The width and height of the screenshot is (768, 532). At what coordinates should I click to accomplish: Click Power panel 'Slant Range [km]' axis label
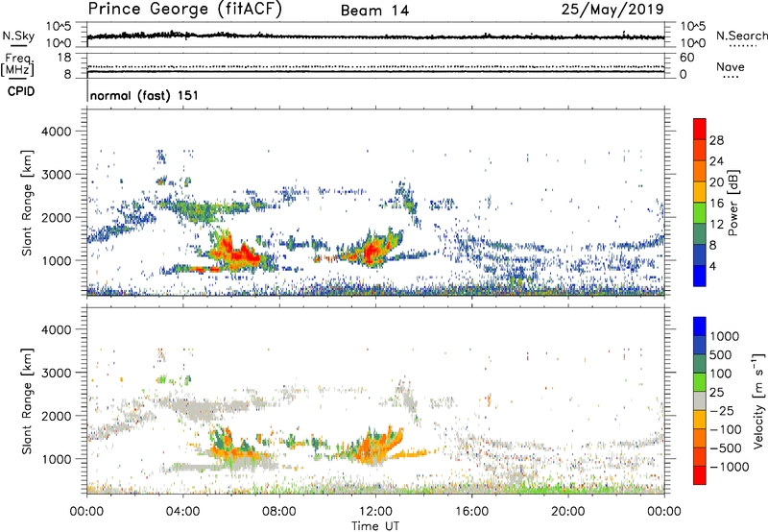(x=27, y=203)
